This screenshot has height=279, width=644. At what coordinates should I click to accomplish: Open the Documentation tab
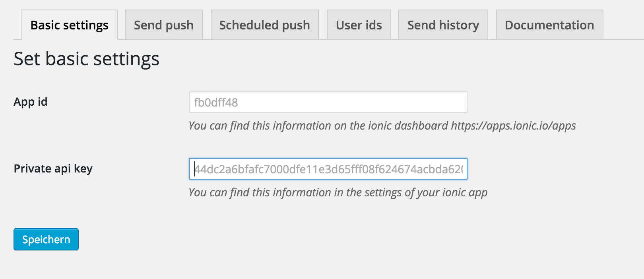click(550, 25)
